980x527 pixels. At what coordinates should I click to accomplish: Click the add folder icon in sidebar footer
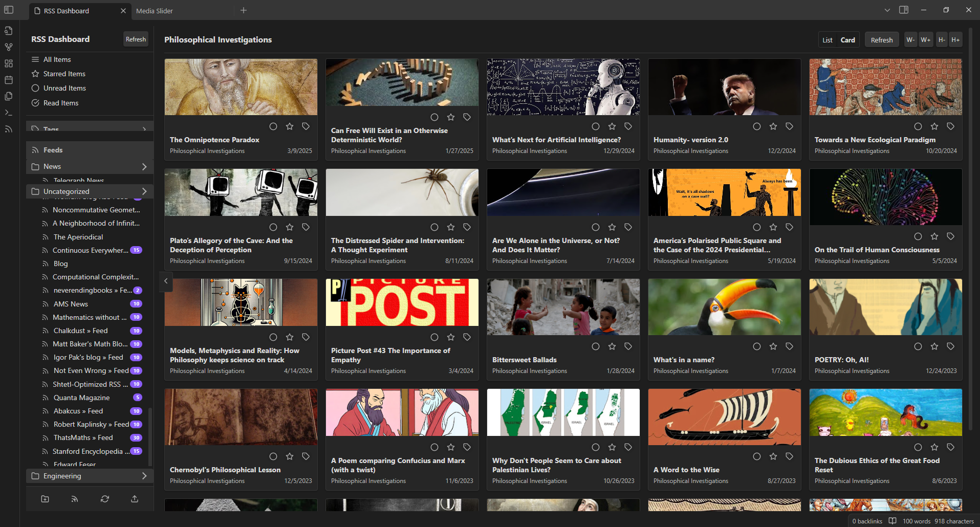45,499
